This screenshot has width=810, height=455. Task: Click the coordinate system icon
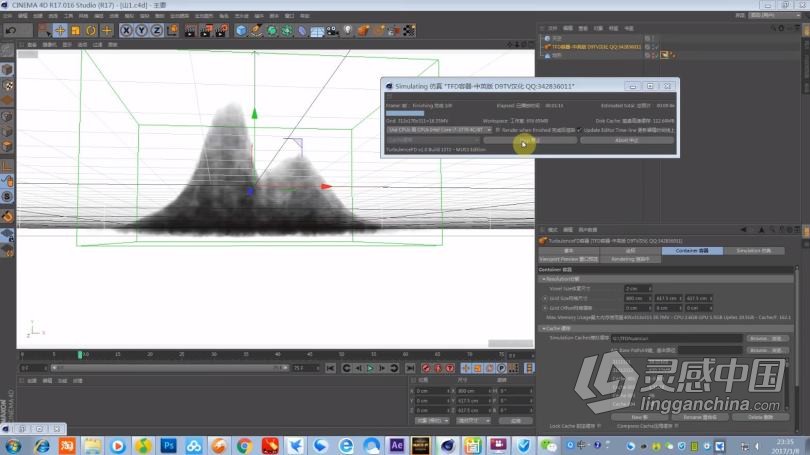(172, 30)
